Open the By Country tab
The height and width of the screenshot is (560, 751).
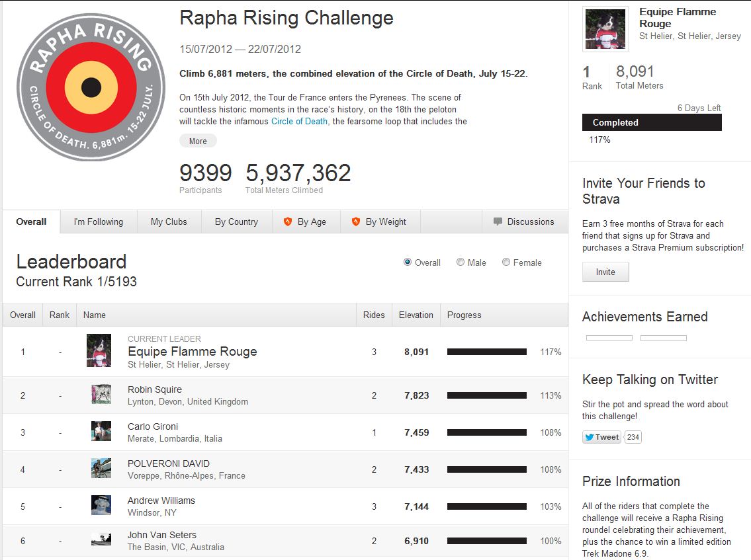pos(237,221)
